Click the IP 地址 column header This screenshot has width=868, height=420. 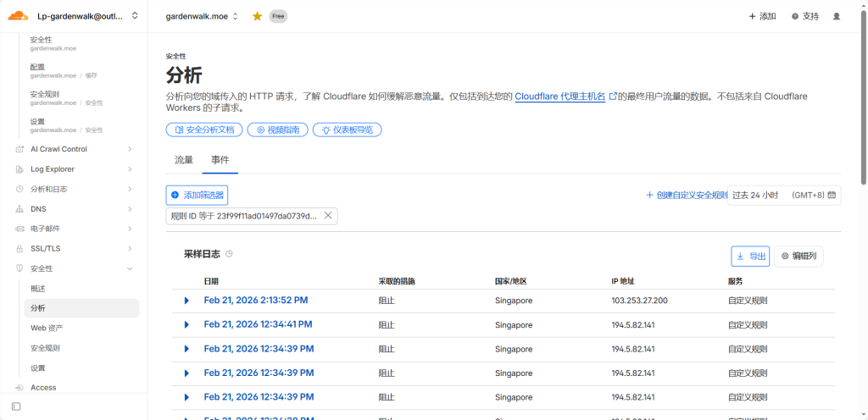click(x=622, y=281)
